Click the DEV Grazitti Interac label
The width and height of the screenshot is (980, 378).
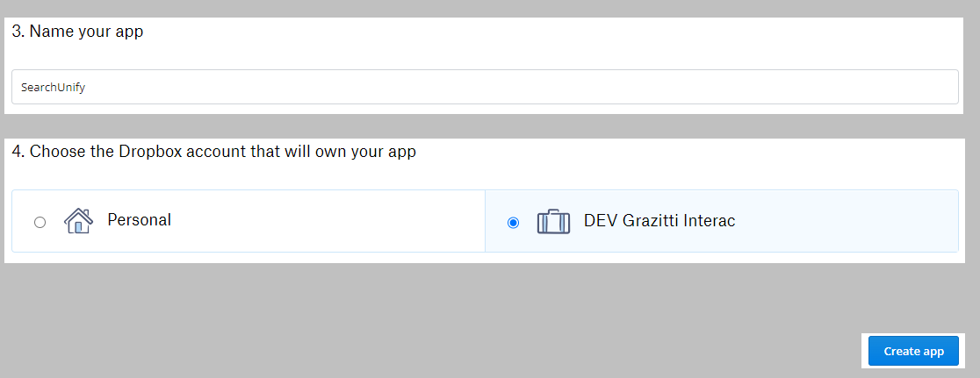[659, 221]
